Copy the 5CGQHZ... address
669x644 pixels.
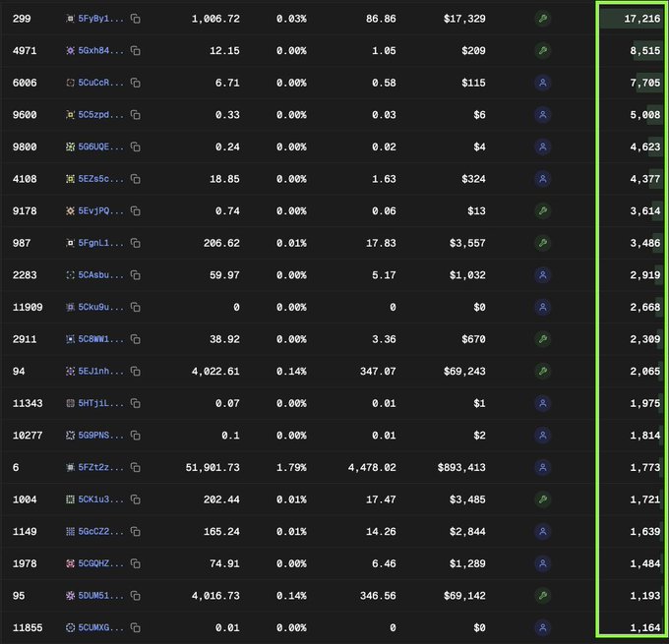[135, 563]
